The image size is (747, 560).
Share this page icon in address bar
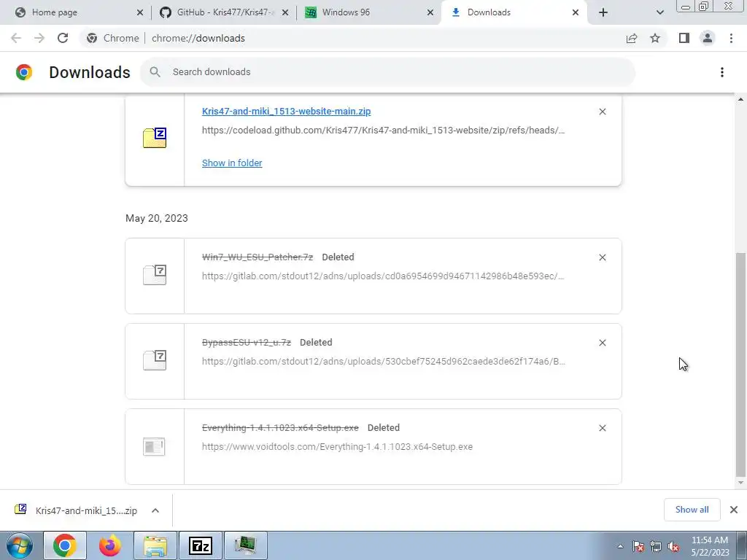pos(632,38)
